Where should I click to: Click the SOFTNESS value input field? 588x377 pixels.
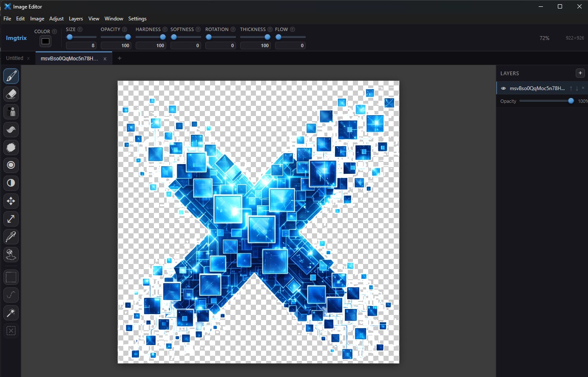pyautogui.click(x=186, y=45)
